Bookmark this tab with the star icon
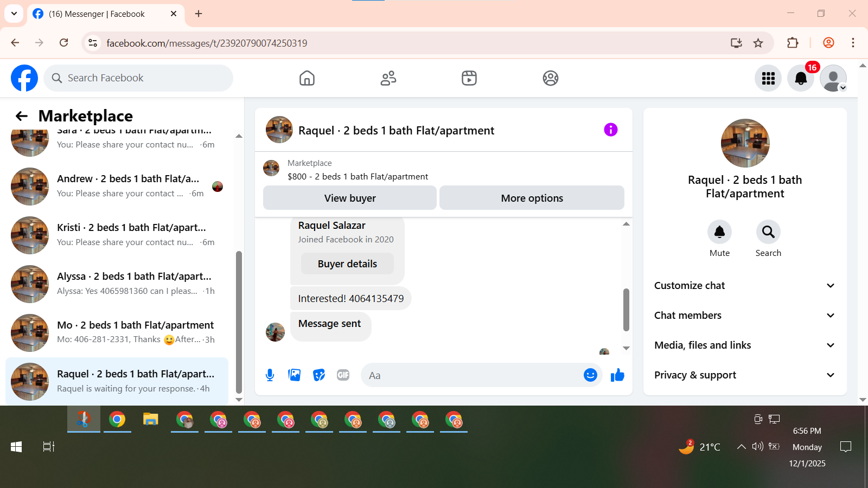This screenshot has height=488, width=868. (x=758, y=43)
